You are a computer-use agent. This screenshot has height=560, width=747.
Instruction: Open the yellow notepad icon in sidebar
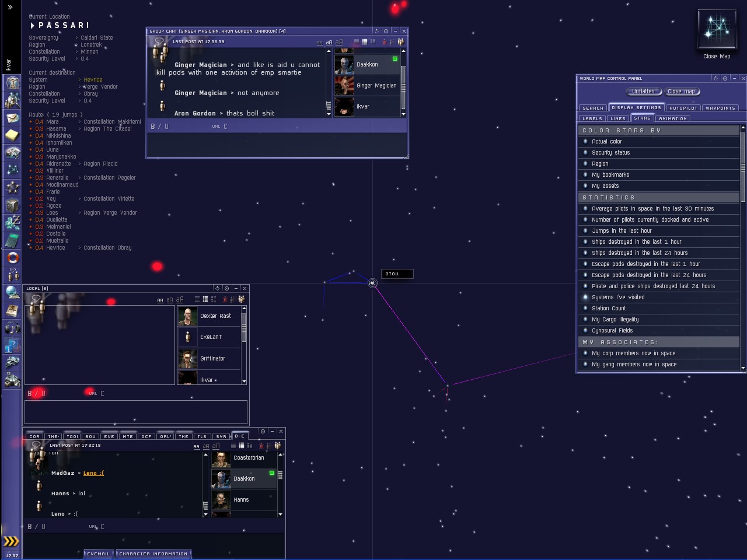(12, 135)
